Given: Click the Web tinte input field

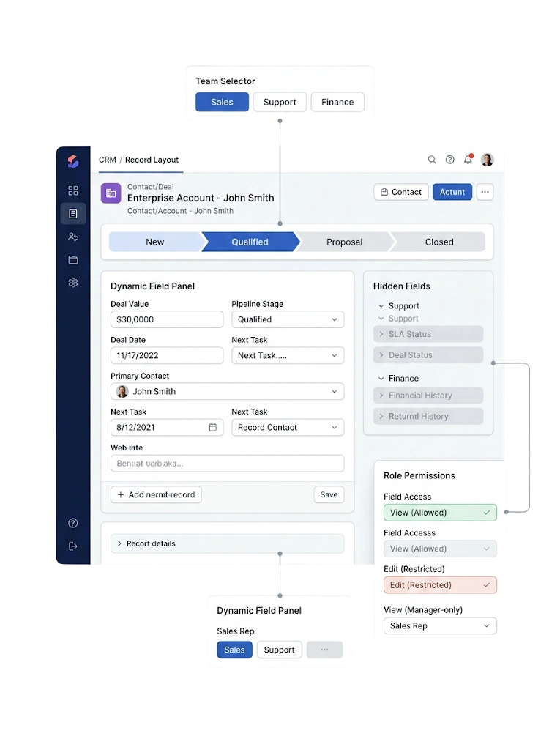Looking at the screenshot, I should (227, 463).
